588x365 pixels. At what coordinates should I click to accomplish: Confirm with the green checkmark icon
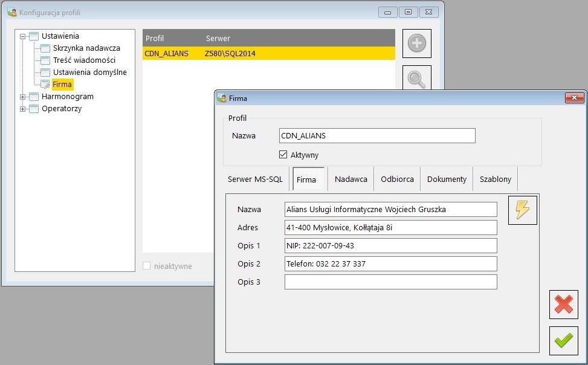pyautogui.click(x=564, y=340)
